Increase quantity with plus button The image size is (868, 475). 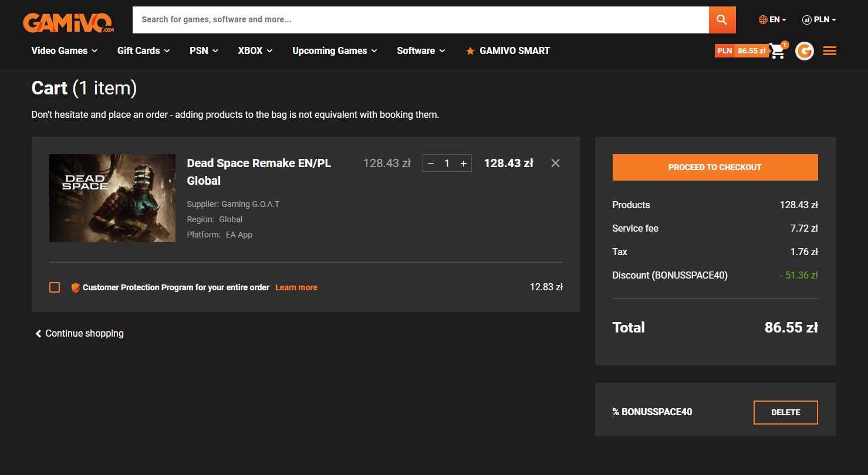point(464,164)
